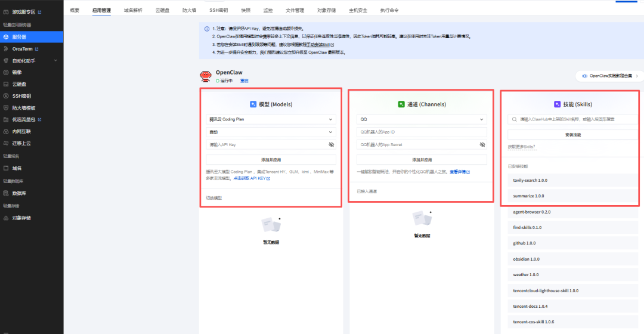Image resolution: width=644 pixels, height=334 pixels.
Task: Open the QQ channel dropdown
Action: pos(422,119)
